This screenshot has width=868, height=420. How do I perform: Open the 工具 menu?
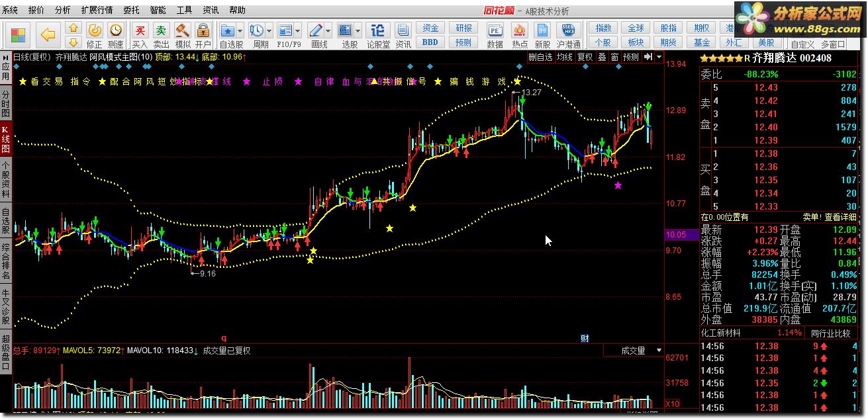[x=184, y=10]
